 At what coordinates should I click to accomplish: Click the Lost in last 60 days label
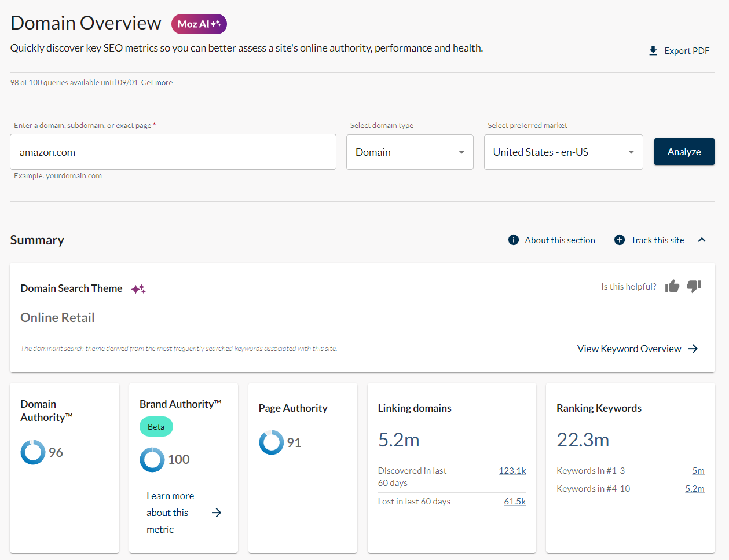click(x=414, y=502)
